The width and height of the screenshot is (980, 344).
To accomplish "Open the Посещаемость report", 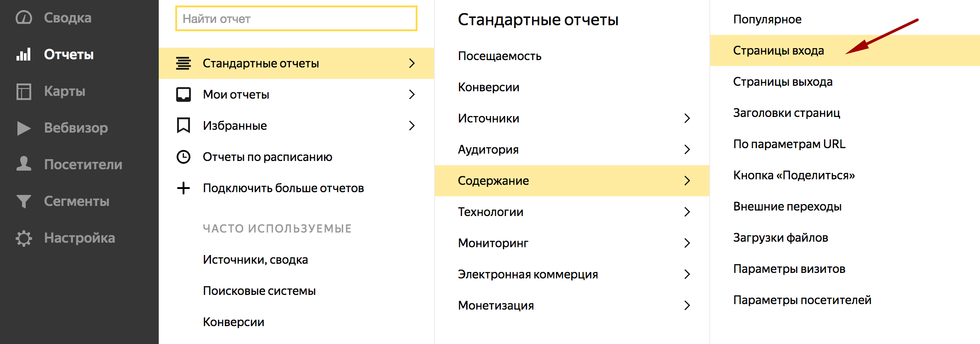I will pos(500,56).
